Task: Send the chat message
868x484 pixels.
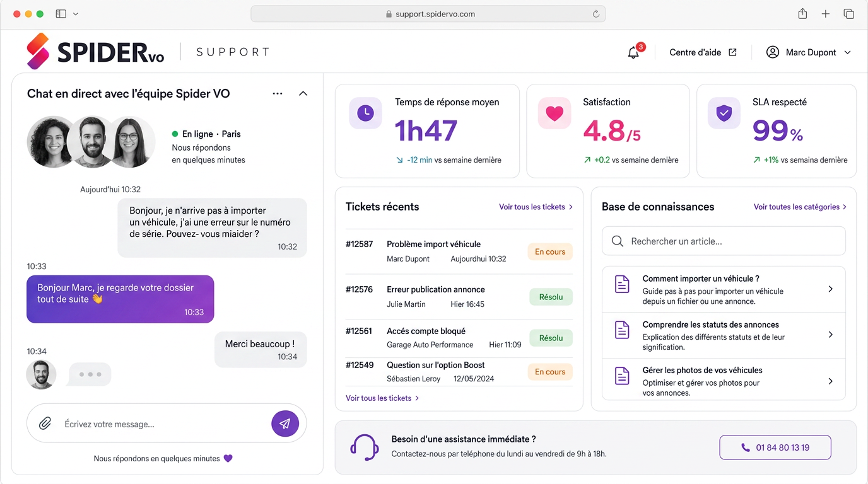Action: coord(285,423)
